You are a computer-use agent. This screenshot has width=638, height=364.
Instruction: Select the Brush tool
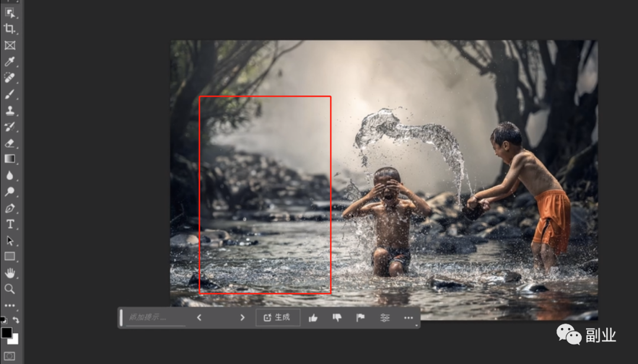[x=9, y=94]
